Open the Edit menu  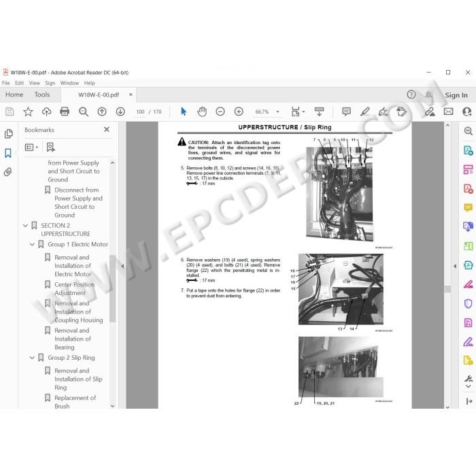(19, 83)
